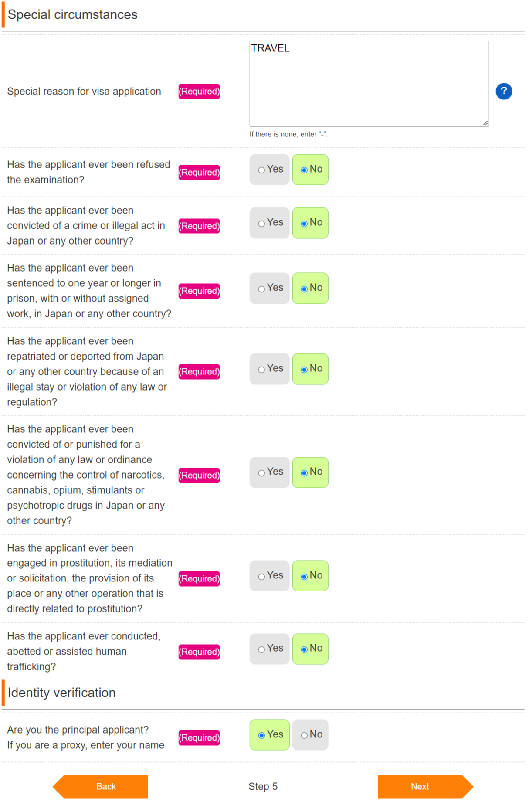This screenshot has height=812, width=529.
Task: Select No for refused the examination
Action: (310, 170)
